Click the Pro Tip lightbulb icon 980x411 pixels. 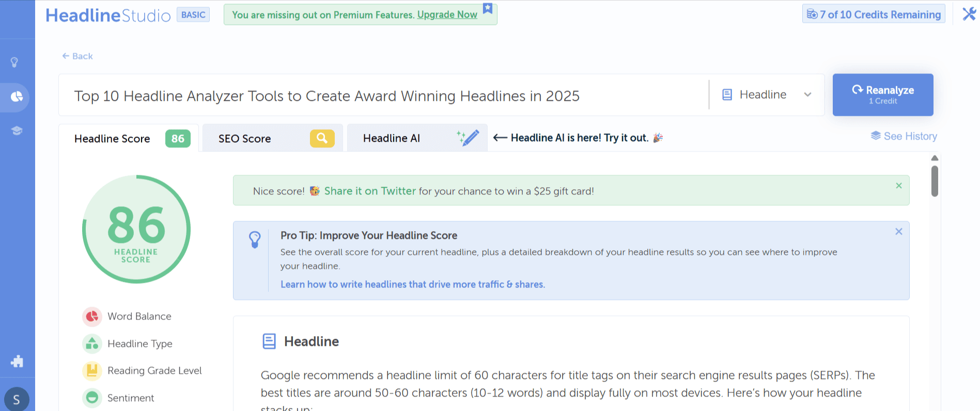tap(255, 239)
